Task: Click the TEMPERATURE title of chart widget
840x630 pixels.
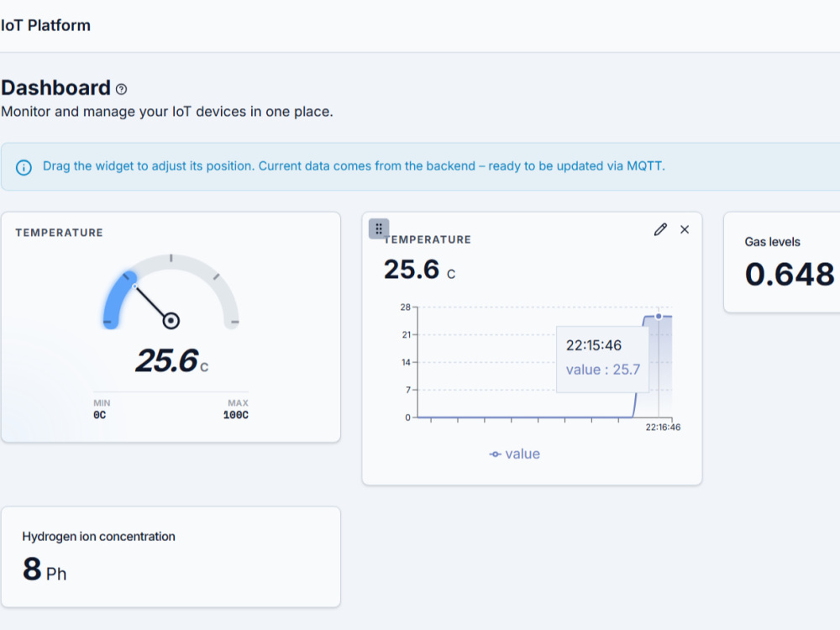Action: 428,240
